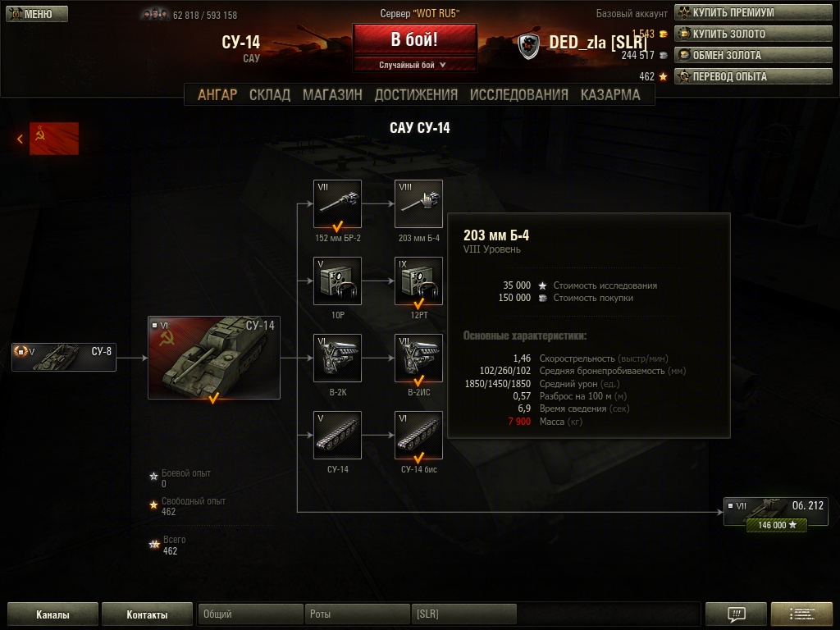Viewport: 840px width, 630px height.
Task: Click the СУ-14 tracks module icon
Action: tap(337, 435)
